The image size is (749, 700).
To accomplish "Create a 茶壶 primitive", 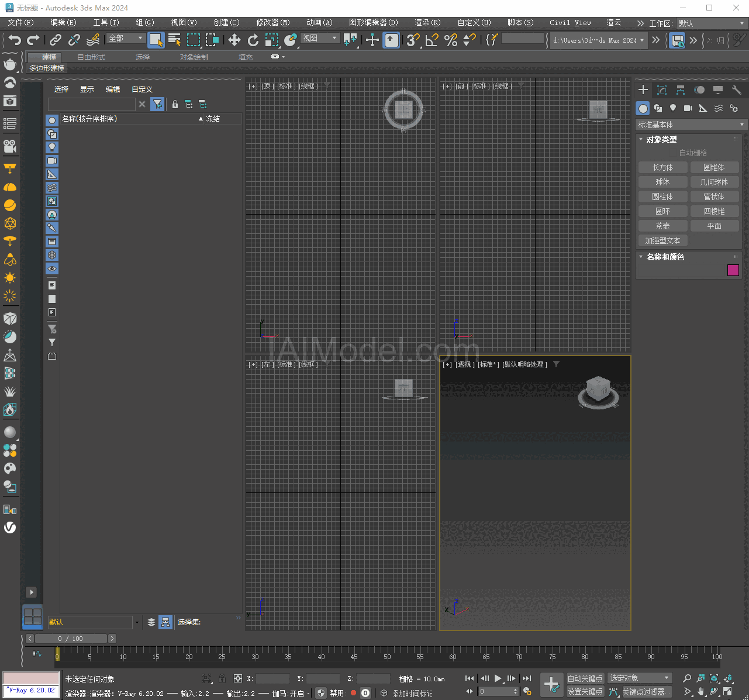I will (662, 226).
